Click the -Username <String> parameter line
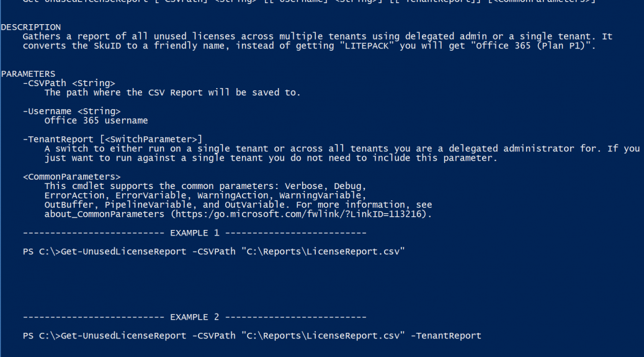This screenshot has width=644, height=357. [x=72, y=111]
